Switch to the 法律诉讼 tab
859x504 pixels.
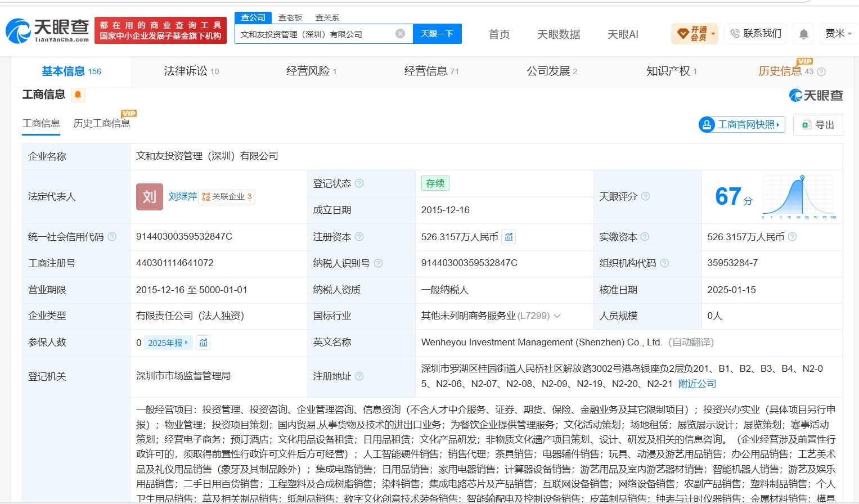(191, 71)
